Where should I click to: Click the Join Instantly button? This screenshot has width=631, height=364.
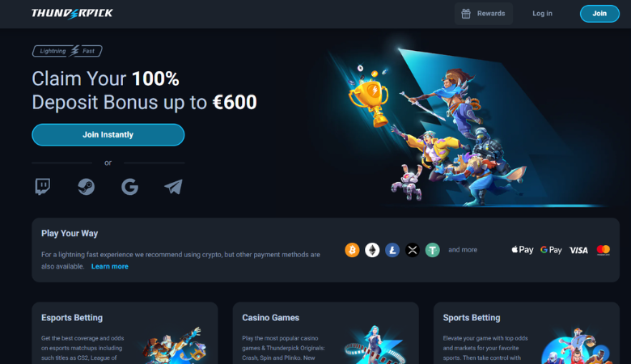click(108, 135)
